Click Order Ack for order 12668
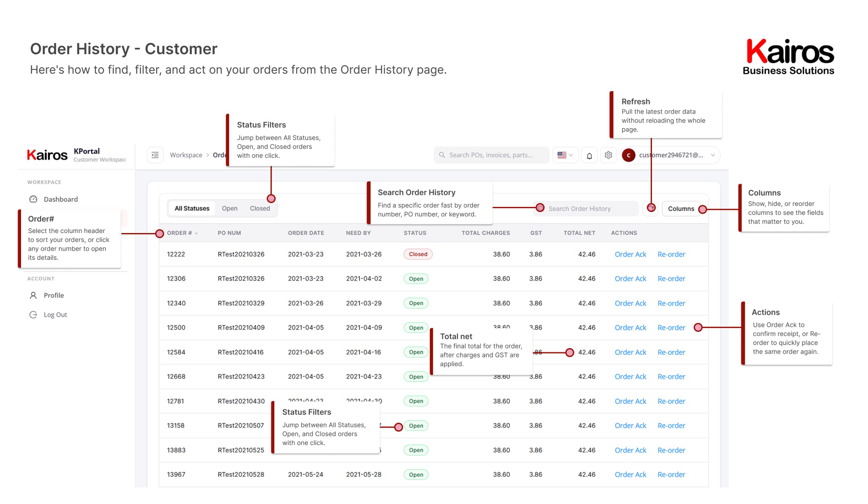The height and width of the screenshot is (504, 868). (630, 376)
